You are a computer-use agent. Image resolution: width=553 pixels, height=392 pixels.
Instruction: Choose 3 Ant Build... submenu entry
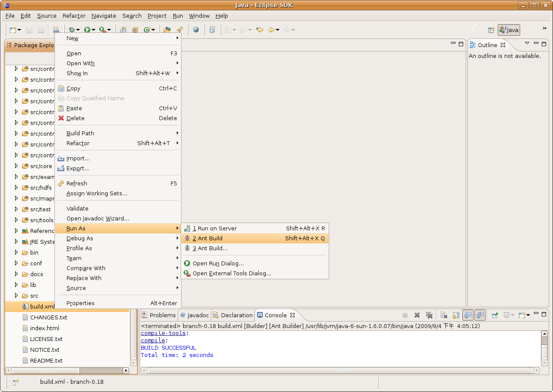click(255, 248)
